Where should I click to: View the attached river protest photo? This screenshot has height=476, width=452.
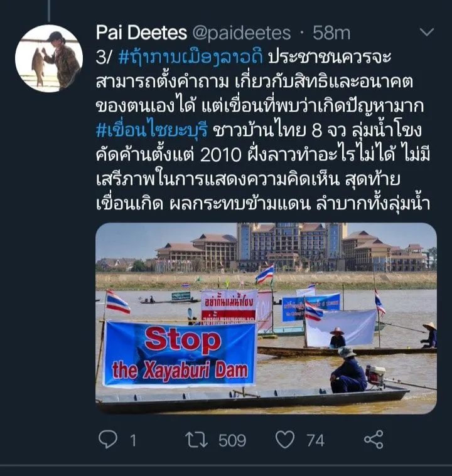pos(266,318)
